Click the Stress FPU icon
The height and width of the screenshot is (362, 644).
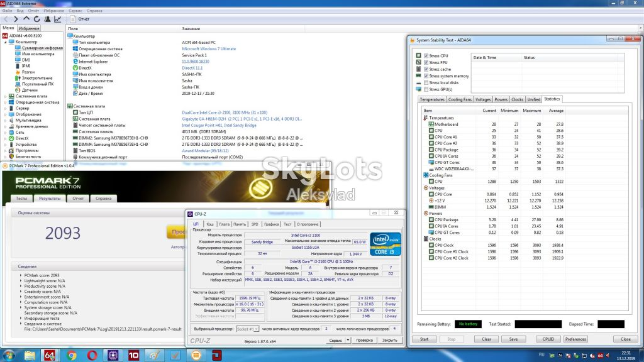pyautogui.click(x=418, y=62)
